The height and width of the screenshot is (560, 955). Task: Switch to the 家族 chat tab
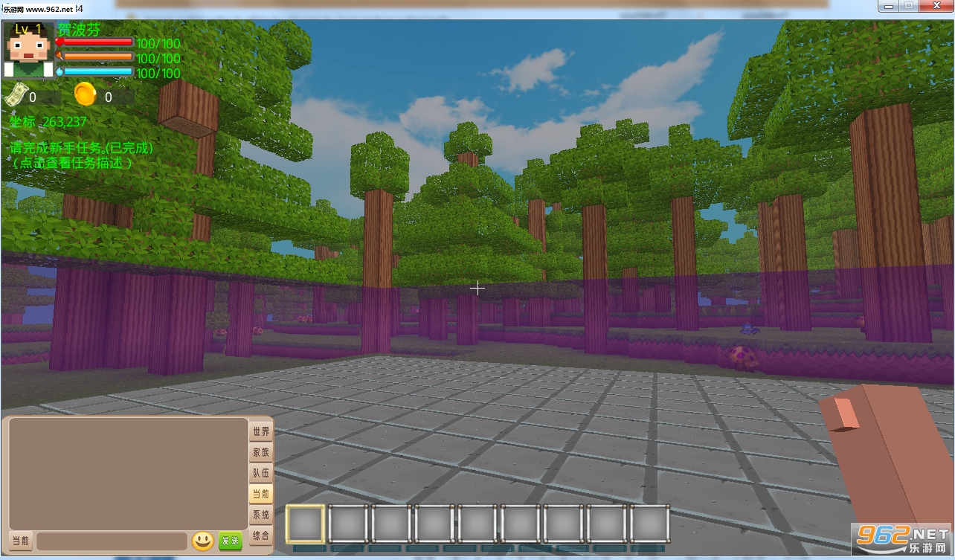[260, 452]
